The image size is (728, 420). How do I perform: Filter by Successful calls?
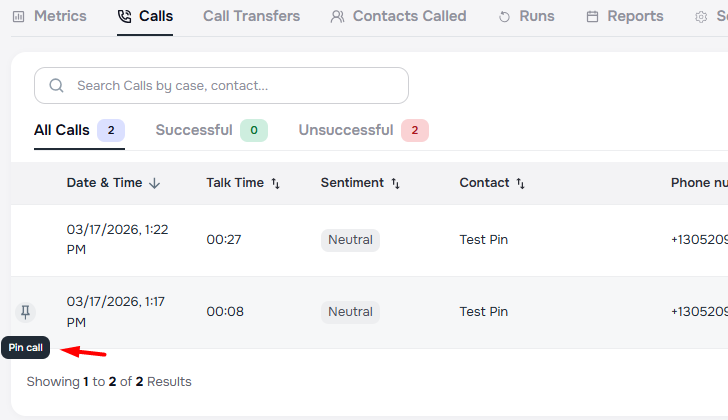pyautogui.click(x=211, y=130)
